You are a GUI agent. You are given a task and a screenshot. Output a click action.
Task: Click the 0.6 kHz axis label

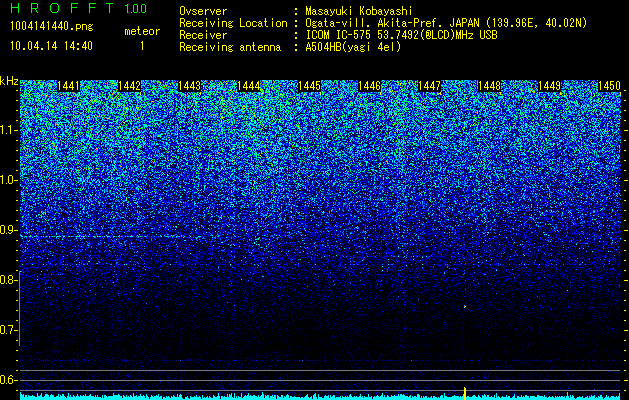coord(7,380)
